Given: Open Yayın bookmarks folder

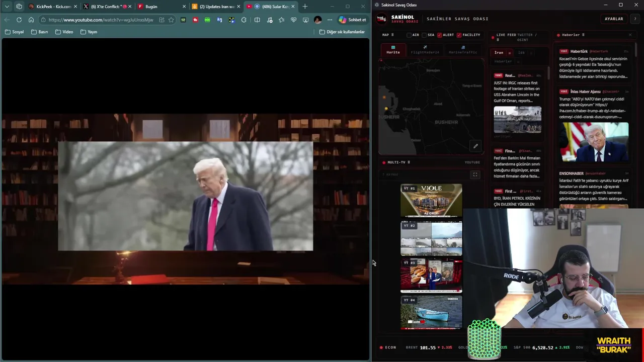Looking at the screenshot, I should [x=89, y=32].
